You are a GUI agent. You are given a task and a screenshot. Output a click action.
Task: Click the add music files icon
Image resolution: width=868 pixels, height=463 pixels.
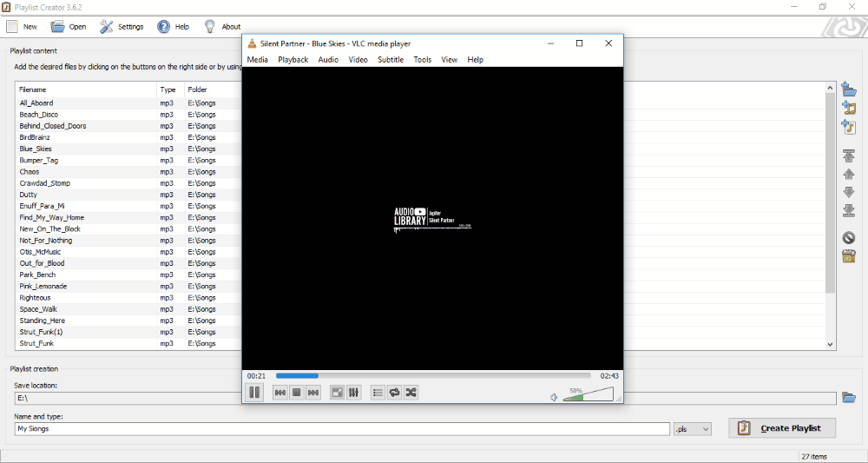[x=849, y=108]
